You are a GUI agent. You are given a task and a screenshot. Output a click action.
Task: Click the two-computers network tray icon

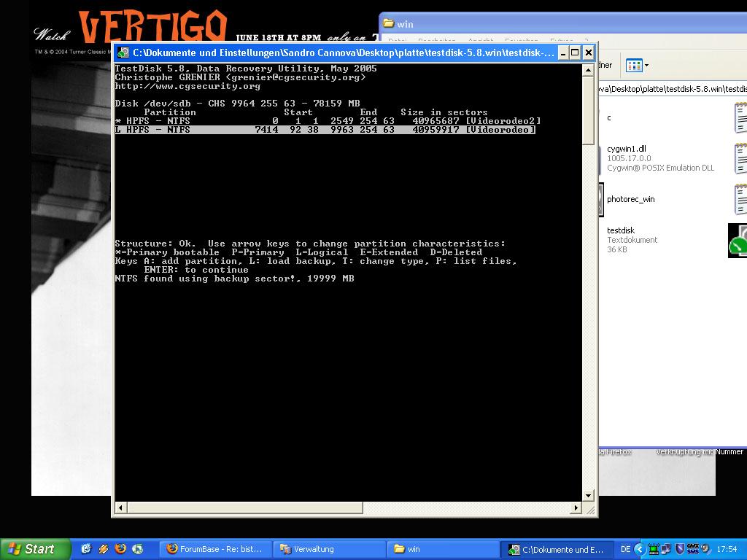[666, 549]
